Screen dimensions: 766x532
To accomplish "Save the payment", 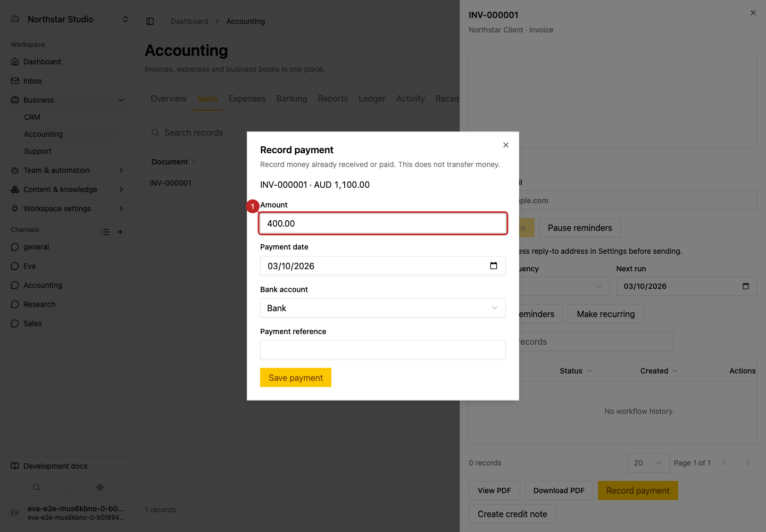I will [x=296, y=378].
